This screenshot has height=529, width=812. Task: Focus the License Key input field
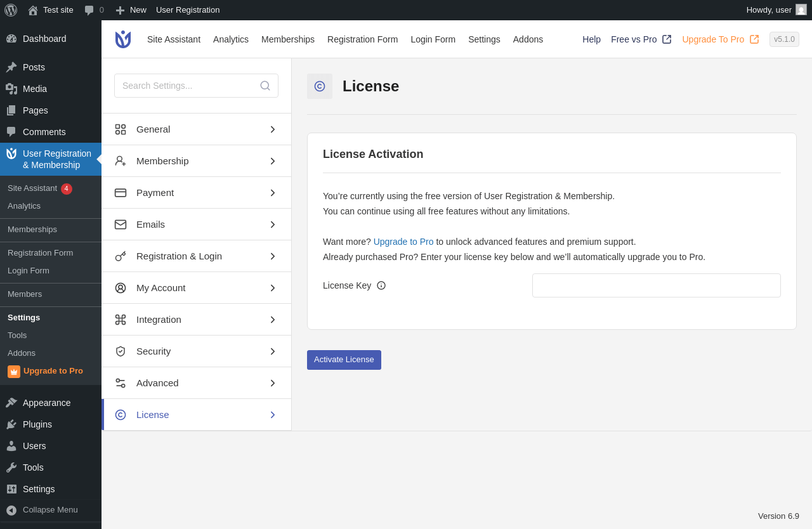click(657, 285)
